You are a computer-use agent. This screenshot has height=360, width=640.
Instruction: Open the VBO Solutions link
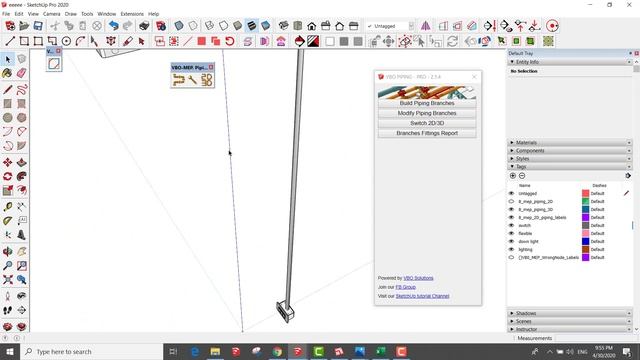point(418,278)
